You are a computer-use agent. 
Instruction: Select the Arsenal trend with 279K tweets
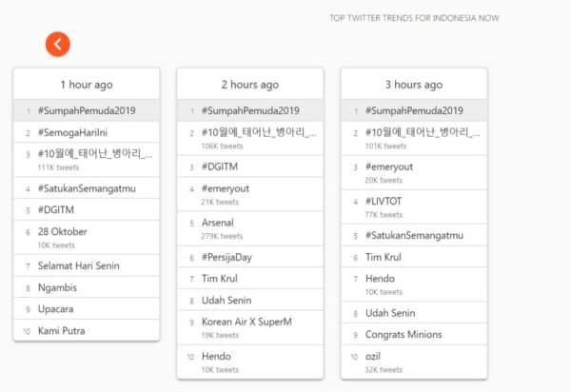coord(218,223)
